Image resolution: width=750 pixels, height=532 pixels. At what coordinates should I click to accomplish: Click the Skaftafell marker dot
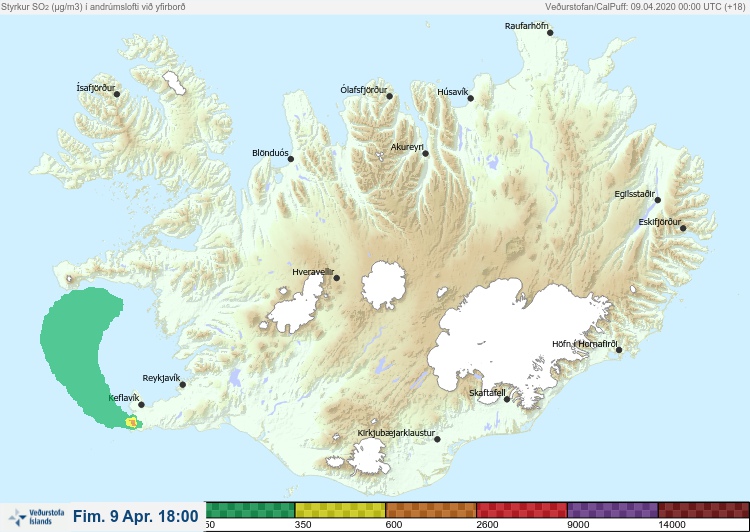(x=507, y=399)
